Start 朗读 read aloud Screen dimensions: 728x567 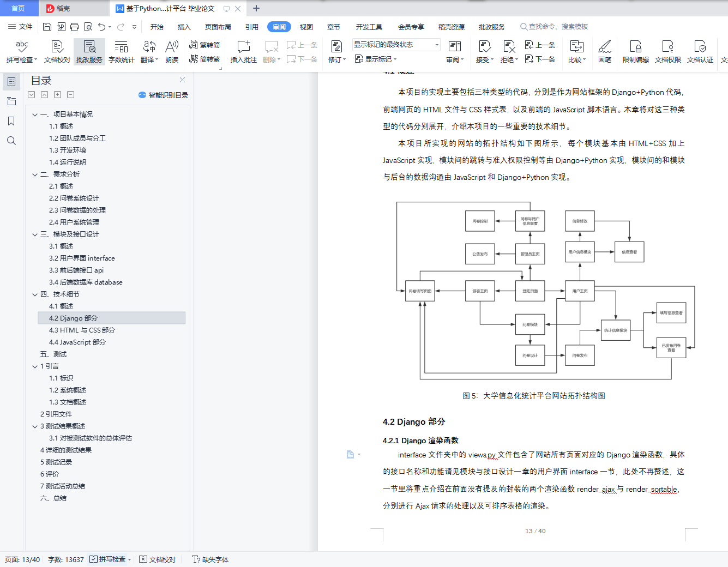pos(172,52)
